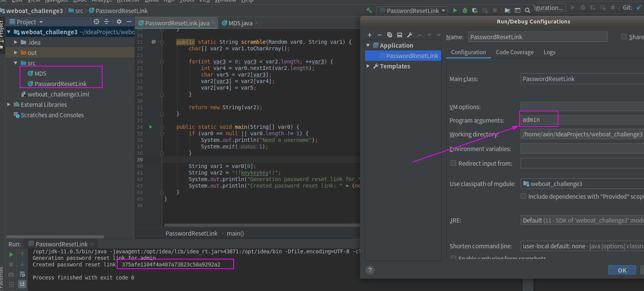Click the Name input field
Viewport: 644px width, 291px height.
coord(538,37)
